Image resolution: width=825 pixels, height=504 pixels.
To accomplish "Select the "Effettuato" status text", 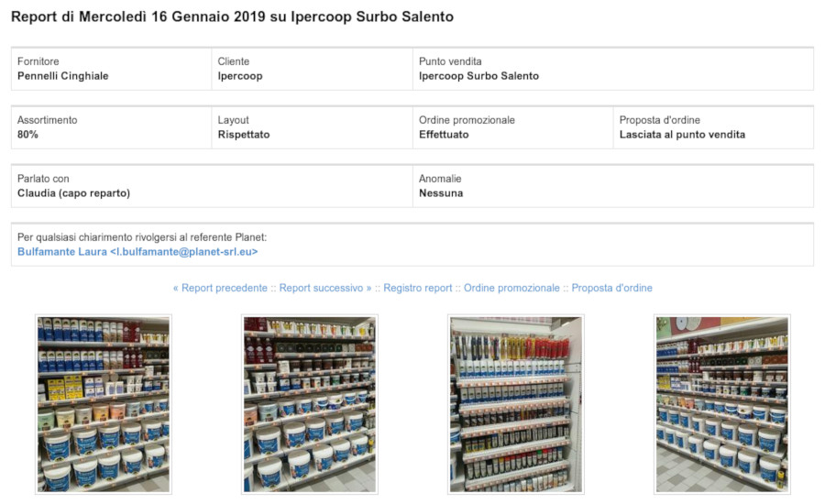I will (x=444, y=135).
